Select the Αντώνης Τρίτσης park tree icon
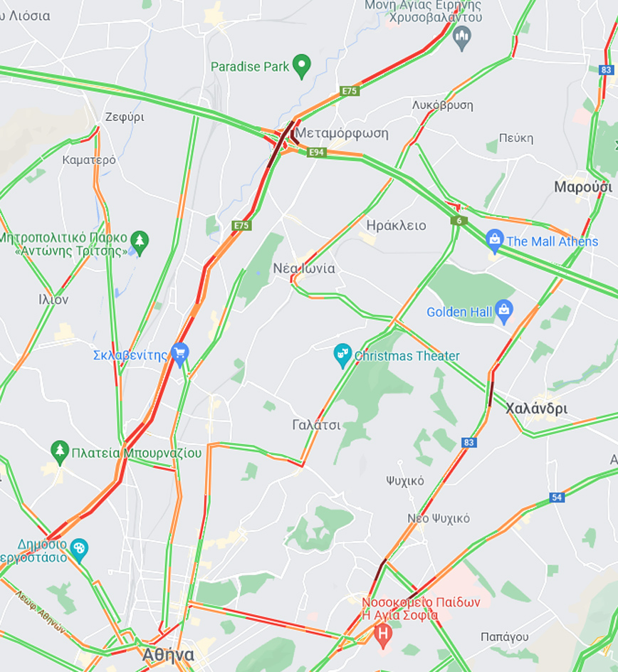618x672 pixels. 140,243
